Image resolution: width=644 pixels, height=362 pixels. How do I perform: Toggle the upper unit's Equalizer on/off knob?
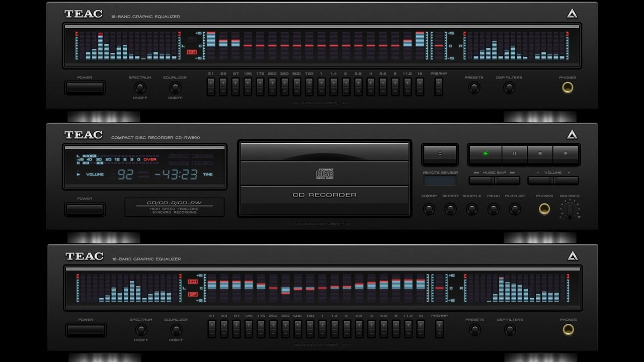(175, 87)
